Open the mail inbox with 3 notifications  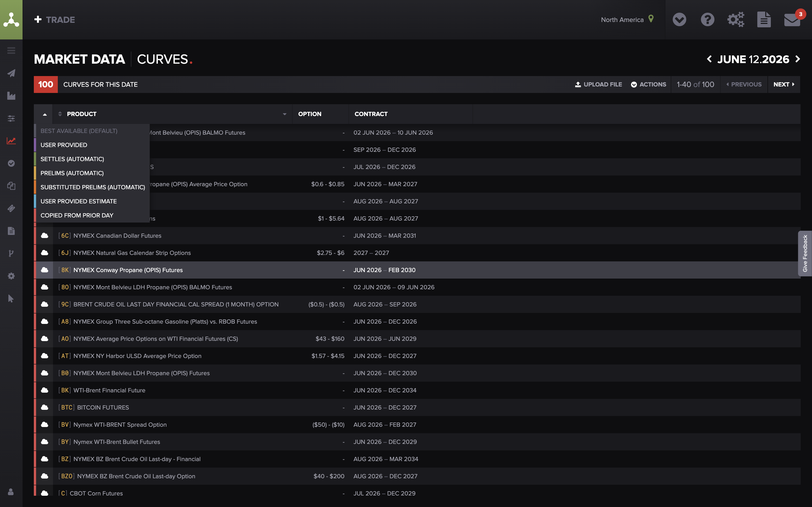point(792,20)
